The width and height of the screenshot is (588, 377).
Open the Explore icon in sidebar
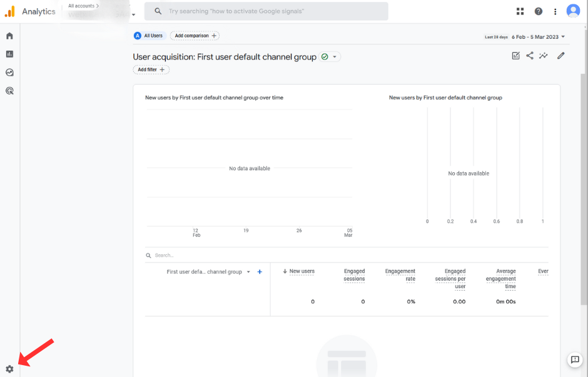[x=10, y=73]
